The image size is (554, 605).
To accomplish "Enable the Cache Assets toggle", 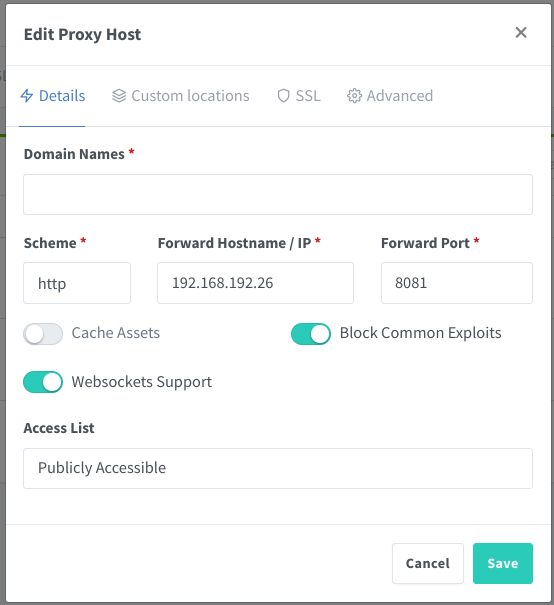I will (43, 334).
